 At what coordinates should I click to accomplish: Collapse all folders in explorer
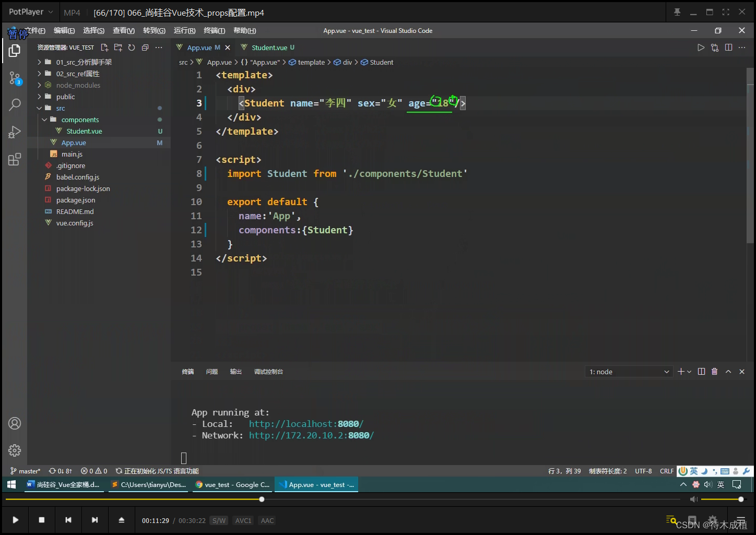(145, 47)
